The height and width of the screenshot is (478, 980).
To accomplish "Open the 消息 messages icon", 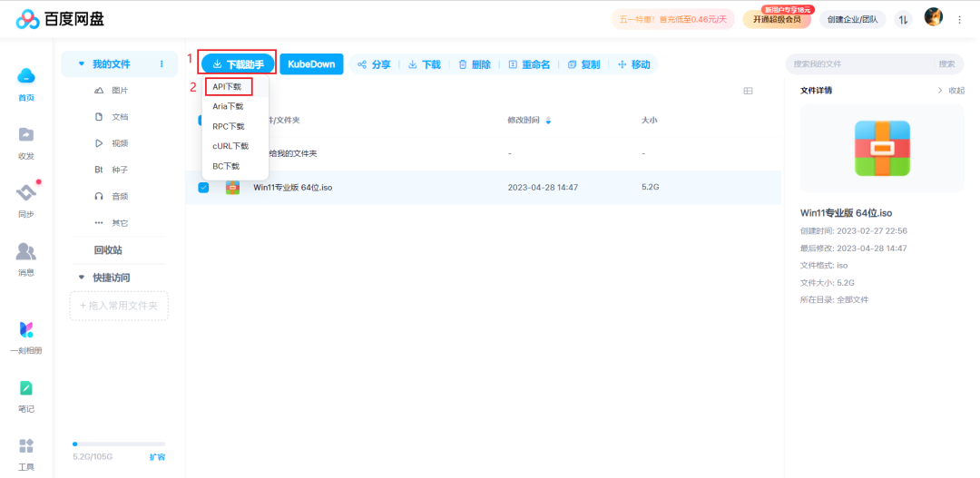I will pos(26,251).
